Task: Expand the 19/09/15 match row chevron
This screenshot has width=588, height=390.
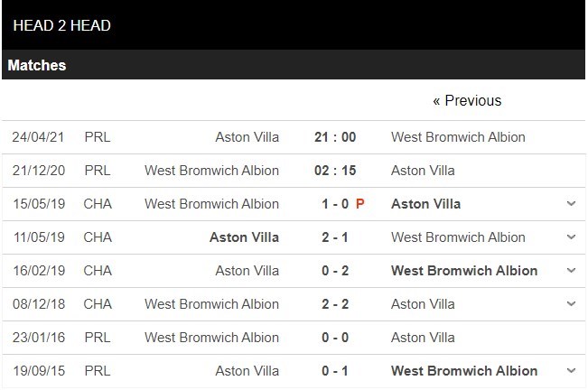Action: tap(571, 371)
